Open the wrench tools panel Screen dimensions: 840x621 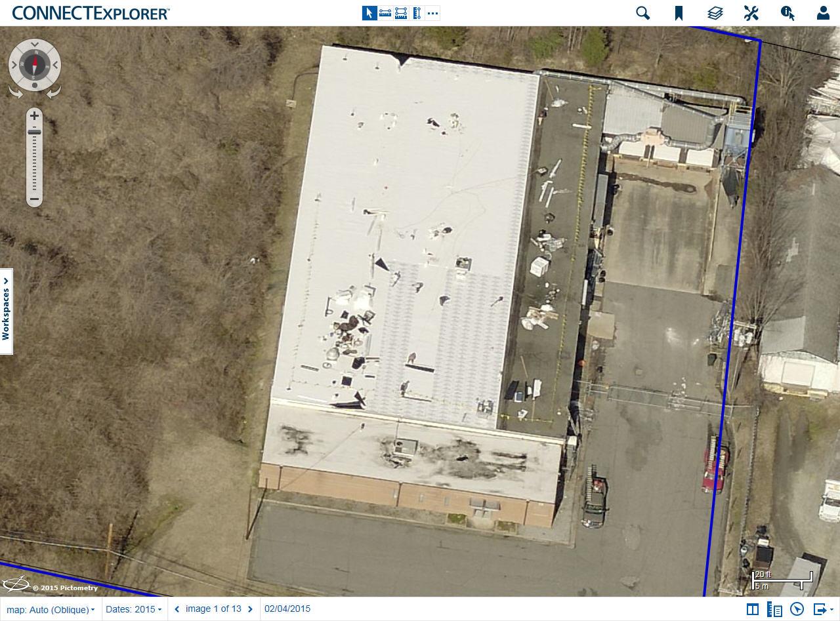pyautogui.click(x=751, y=13)
